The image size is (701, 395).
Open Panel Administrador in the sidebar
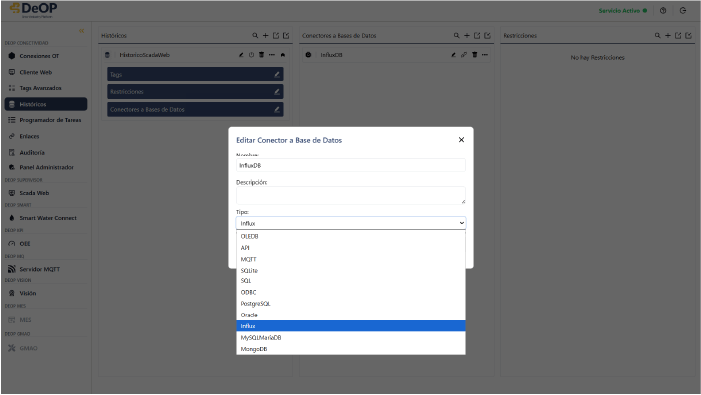tap(46, 167)
